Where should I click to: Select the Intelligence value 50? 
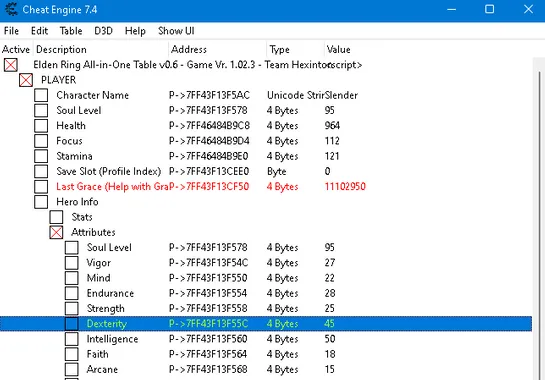(330, 339)
